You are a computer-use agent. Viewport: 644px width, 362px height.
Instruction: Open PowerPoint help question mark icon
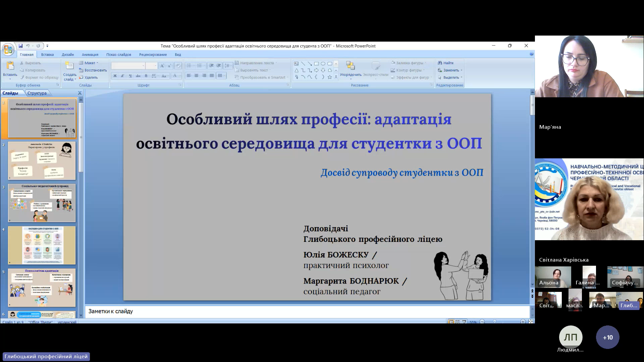[x=532, y=54]
